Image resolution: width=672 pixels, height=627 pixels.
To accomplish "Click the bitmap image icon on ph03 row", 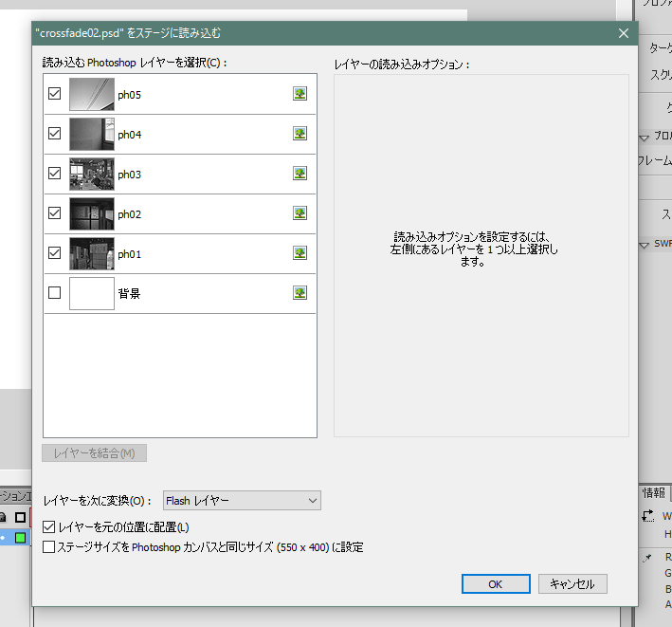I will coord(300,174).
